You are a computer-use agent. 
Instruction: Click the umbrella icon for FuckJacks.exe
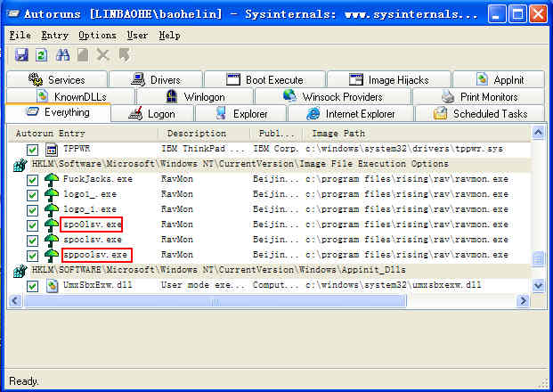[52, 180]
